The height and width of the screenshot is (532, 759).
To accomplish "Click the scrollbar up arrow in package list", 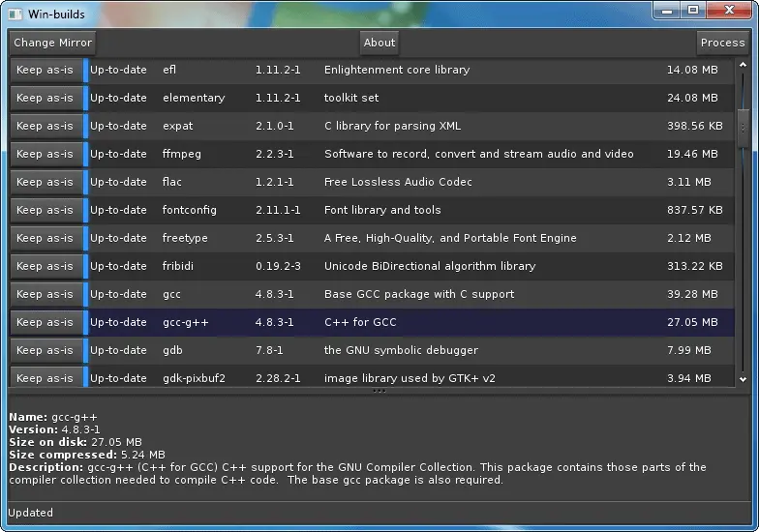I will tap(744, 65).
